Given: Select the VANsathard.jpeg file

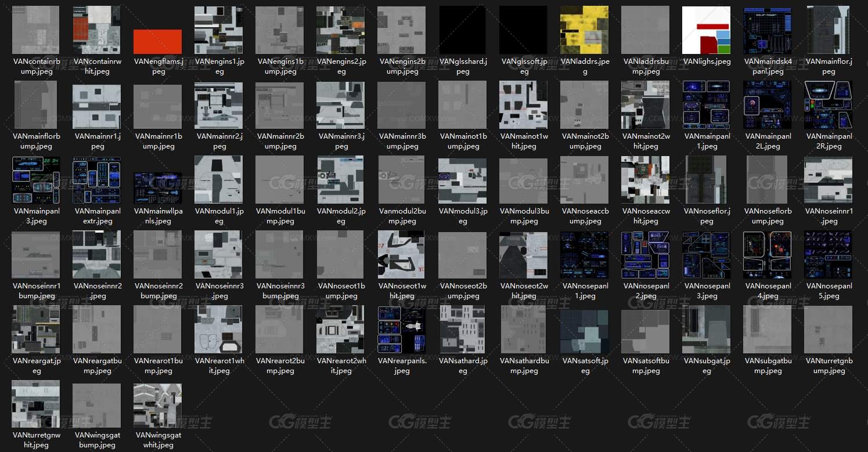Looking at the screenshot, I should tap(463, 330).
